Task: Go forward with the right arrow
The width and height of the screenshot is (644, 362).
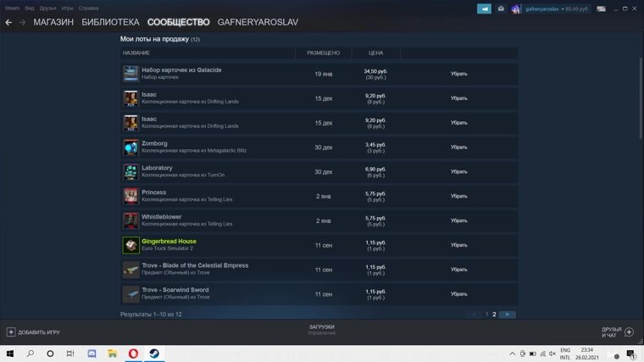Action: [23, 23]
